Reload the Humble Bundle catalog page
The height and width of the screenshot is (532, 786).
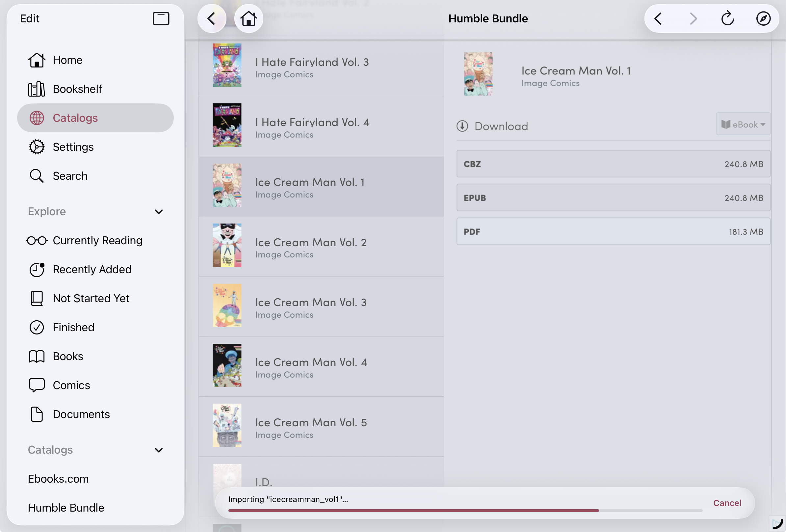point(727,18)
